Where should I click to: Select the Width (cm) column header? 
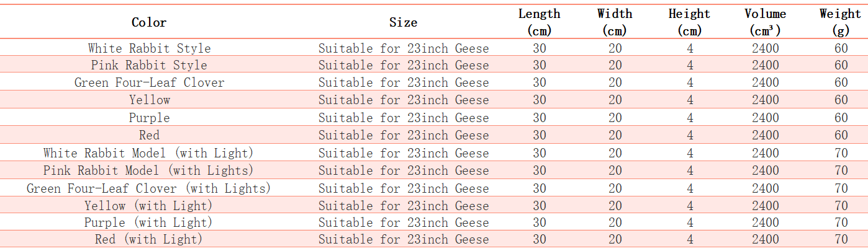click(x=615, y=22)
